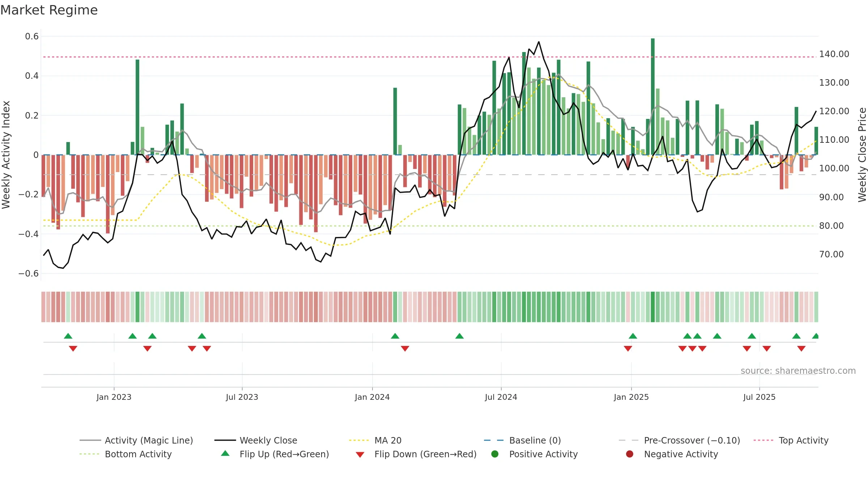The width and height of the screenshot is (868, 488).
Task: Click the Negative Activity red circle icon
Action: (630, 454)
